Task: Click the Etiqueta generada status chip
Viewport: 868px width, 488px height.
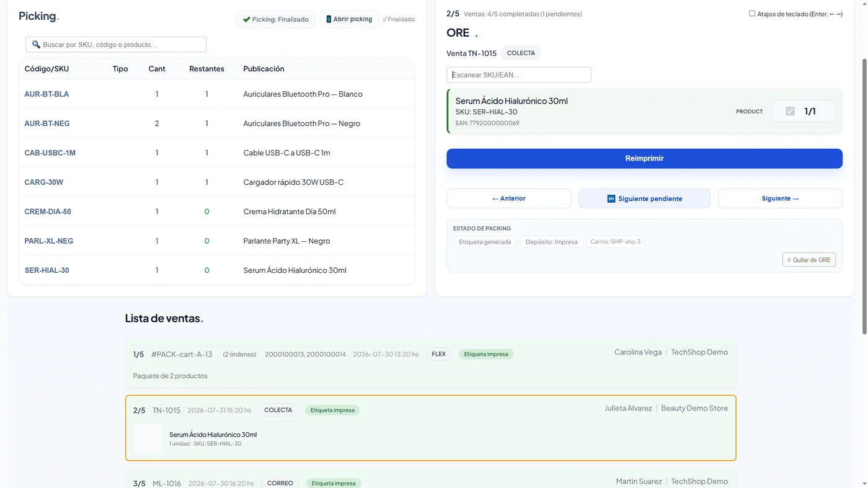Action: click(485, 242)
